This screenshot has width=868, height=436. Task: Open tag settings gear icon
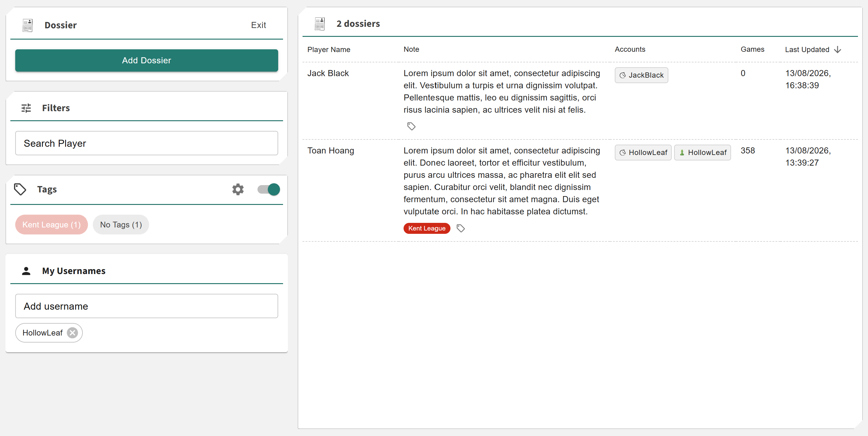(x=238, y=189)
